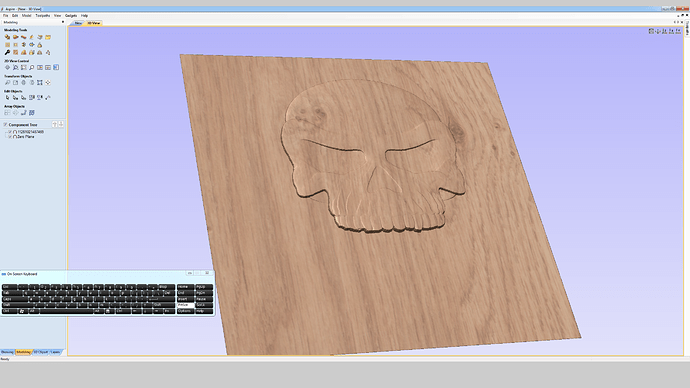This screenshot has width=690, height=388.
Task: Open the Distort Objects tool
Action: (40, 82)
